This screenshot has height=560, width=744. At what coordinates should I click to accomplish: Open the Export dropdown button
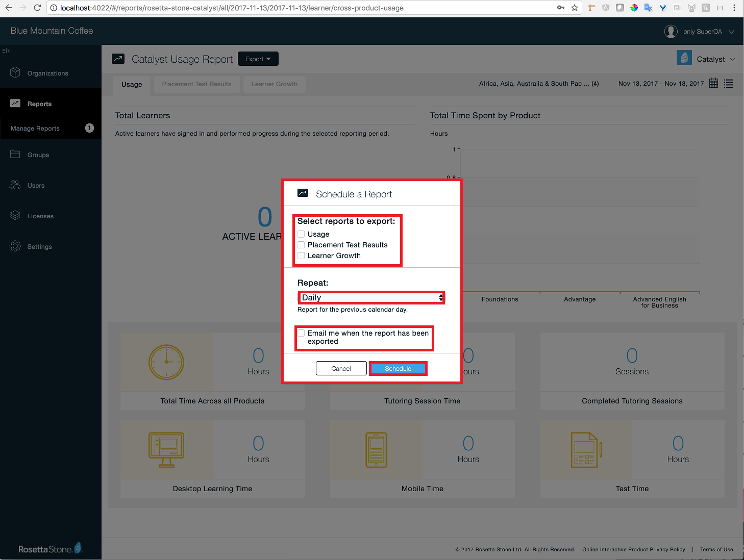[x=258, y=59]
